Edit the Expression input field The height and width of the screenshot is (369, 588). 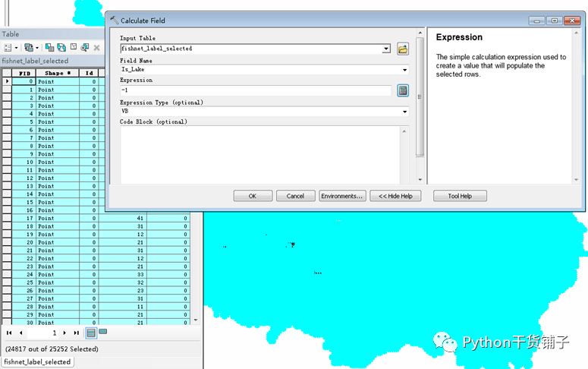[256, 90]
